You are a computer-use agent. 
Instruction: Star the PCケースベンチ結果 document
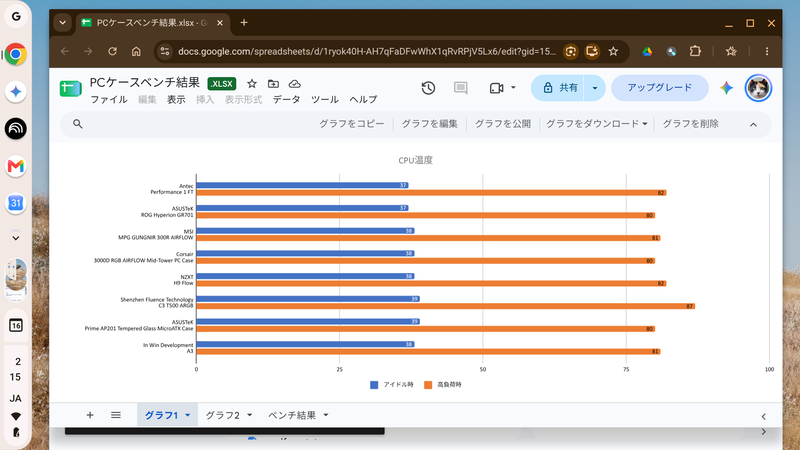tap(252, 84)
